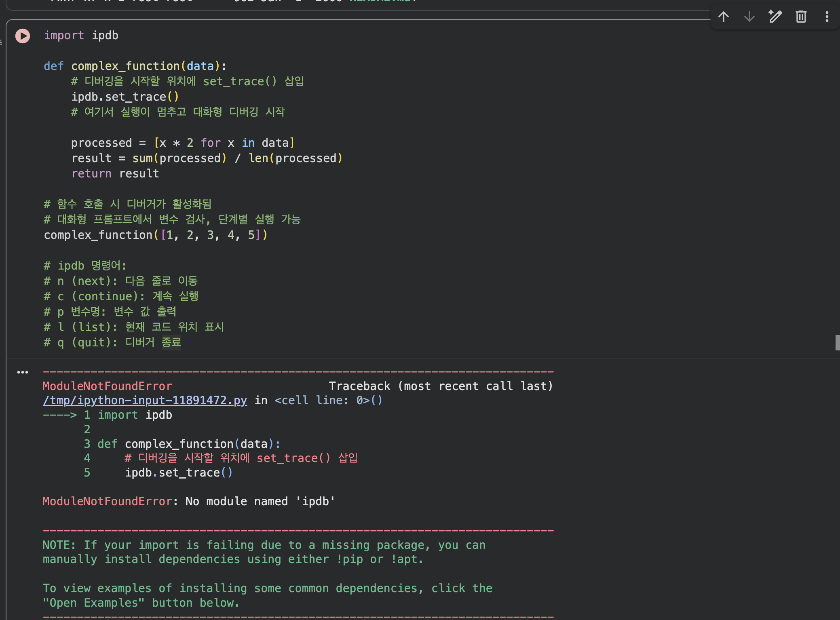Place cursor on 'ipdb.set_trace()' code line
Viewport: 840px width, 620px height.
pyautogui.click(x=125, y=97)
